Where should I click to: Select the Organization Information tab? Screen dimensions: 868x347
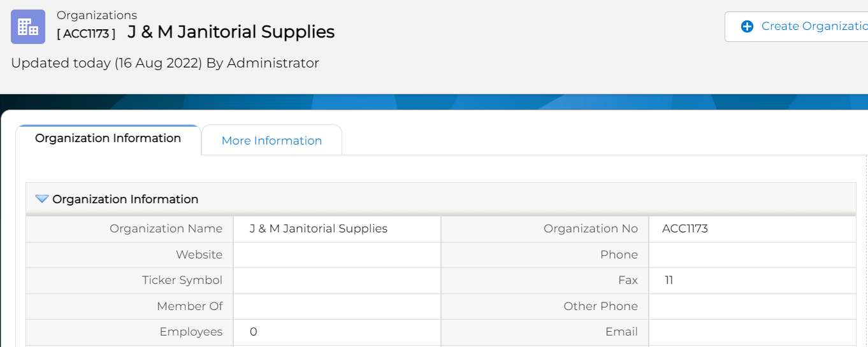click(108, 139)
